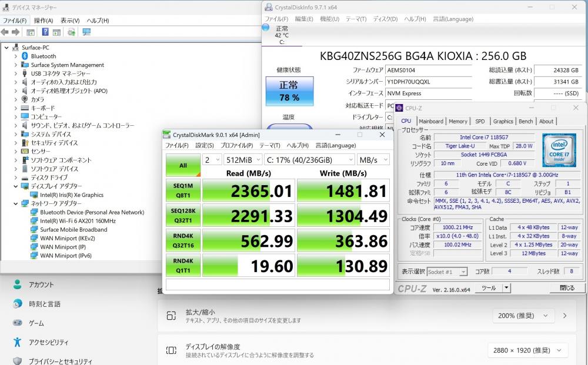Switch to the Graphics tab in CPU-Z
Image resolution: width=588 pixels, height=365 pixels.
503,121
